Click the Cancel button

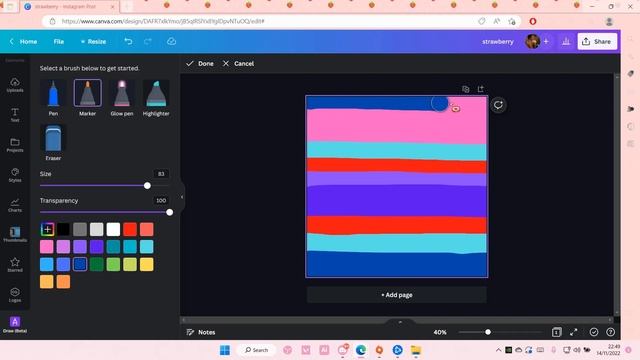[238, 63]
